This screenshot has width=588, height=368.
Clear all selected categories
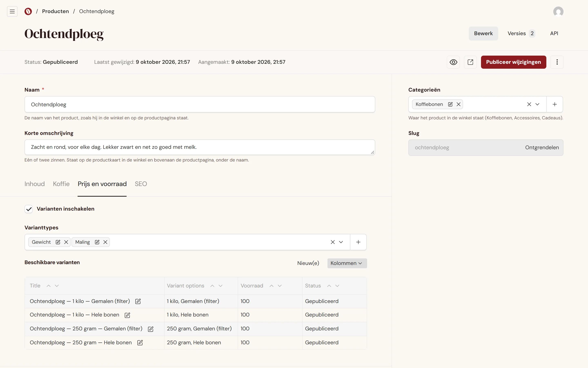pyautogui.click(x=529, y=104)
